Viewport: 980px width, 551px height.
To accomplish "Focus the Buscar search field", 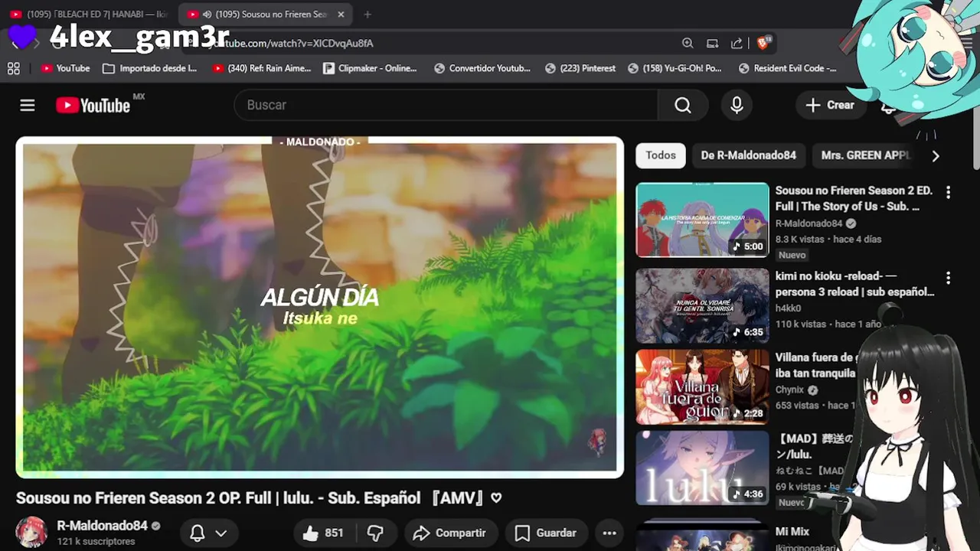I will click(446, 106).
